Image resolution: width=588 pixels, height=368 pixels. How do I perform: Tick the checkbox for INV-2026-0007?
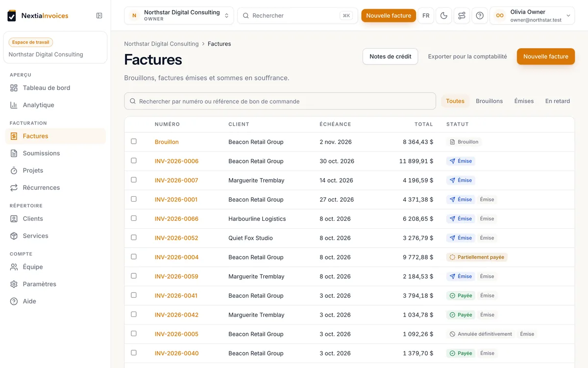(x=134, y=180)
